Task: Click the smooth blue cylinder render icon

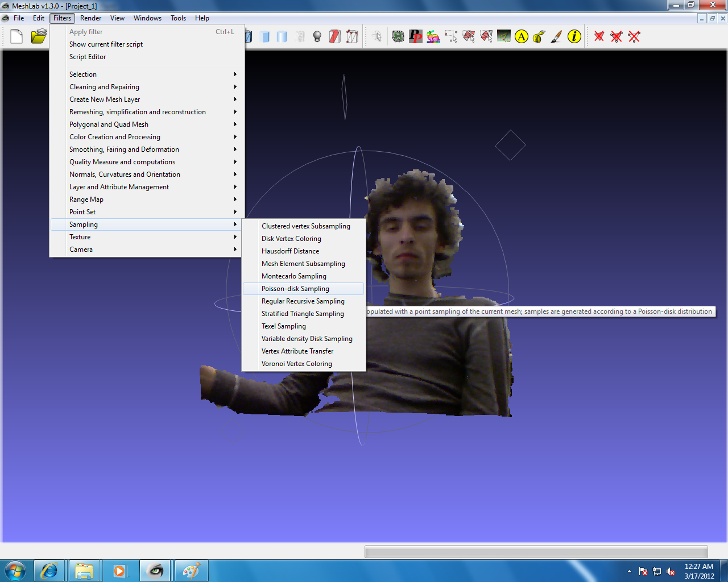Action: 282,37
